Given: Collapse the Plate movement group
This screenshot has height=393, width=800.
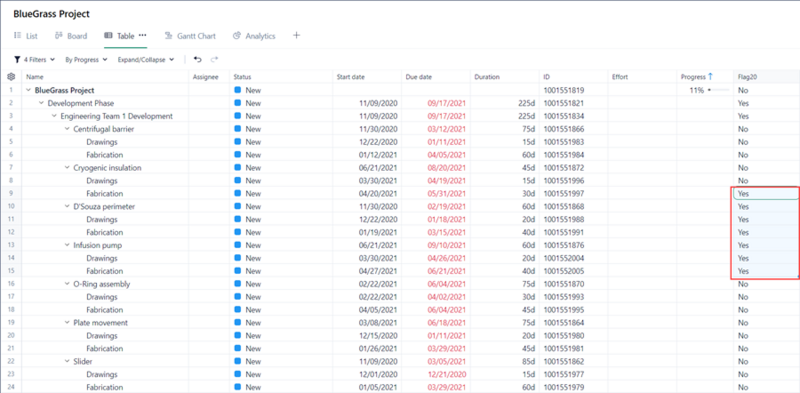Looking at the screenshot, I should [x=67, y=323].
